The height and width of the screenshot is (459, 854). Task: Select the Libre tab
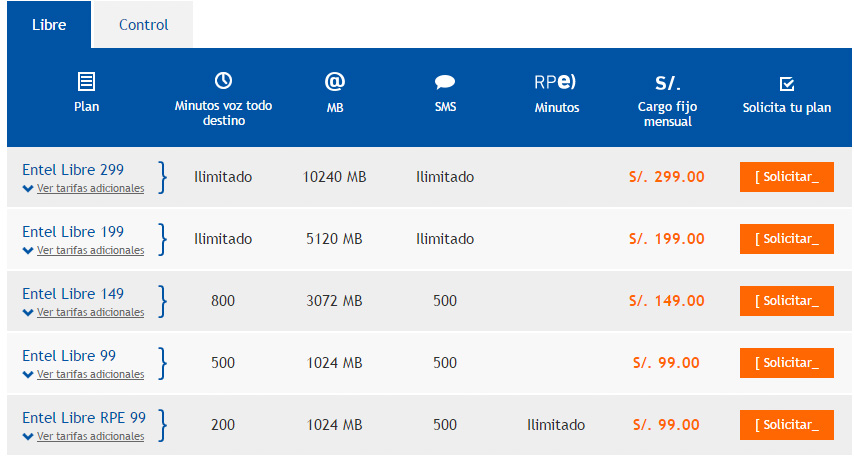(x=49, y=25)
